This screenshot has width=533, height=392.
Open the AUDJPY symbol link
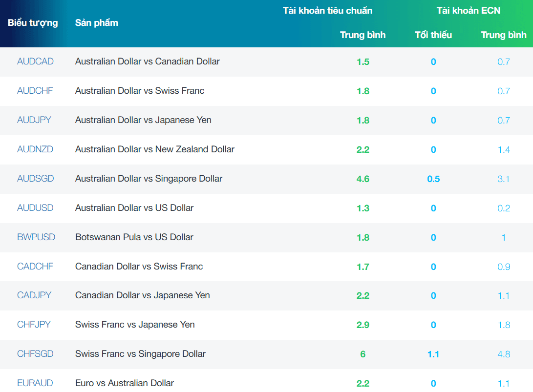click(x=34, y=120)
